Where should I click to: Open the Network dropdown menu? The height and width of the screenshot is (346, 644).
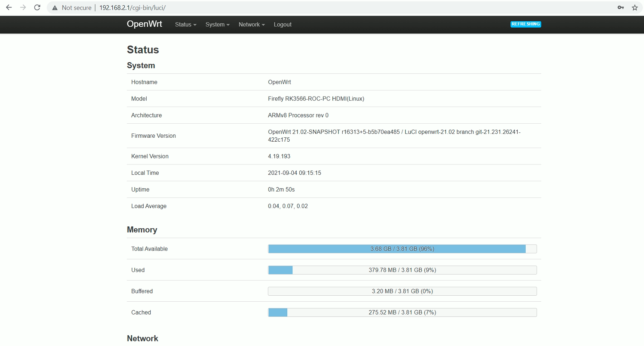click(x=251, y=25)
